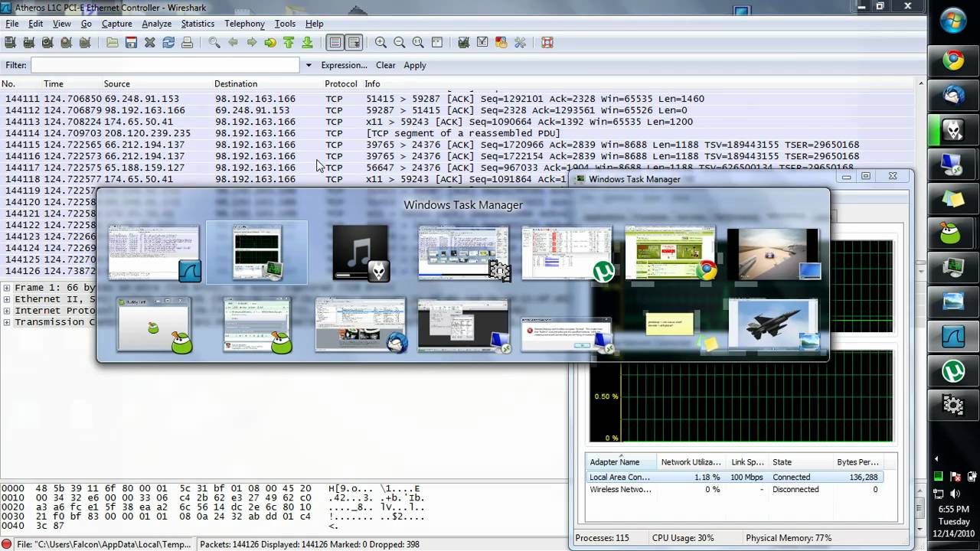Toggle packet list colorization
Screen dimensions: 980x551
(335, 43)
